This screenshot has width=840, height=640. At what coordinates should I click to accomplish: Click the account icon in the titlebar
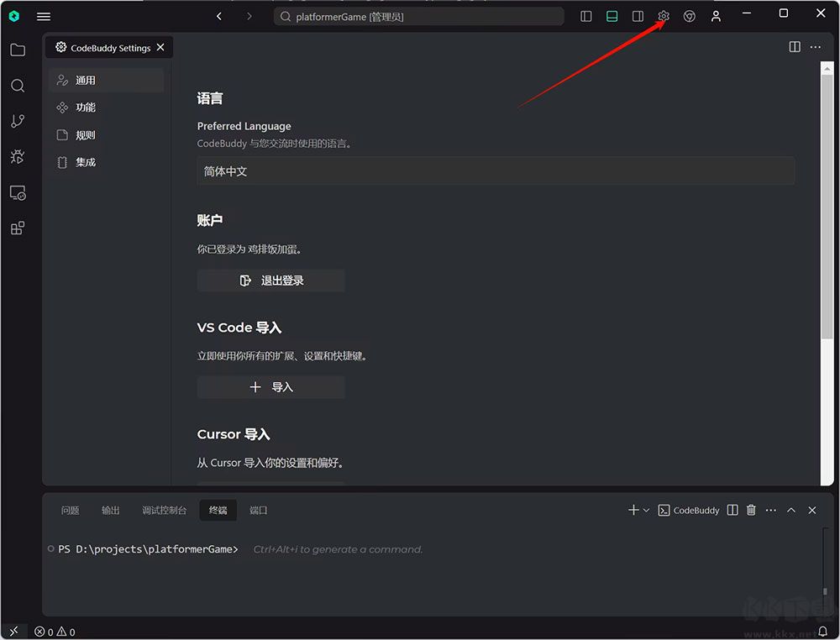[716, 16]
